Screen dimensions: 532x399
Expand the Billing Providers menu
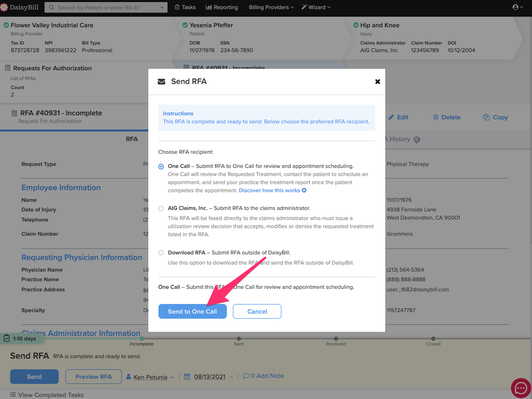[271, 7]
